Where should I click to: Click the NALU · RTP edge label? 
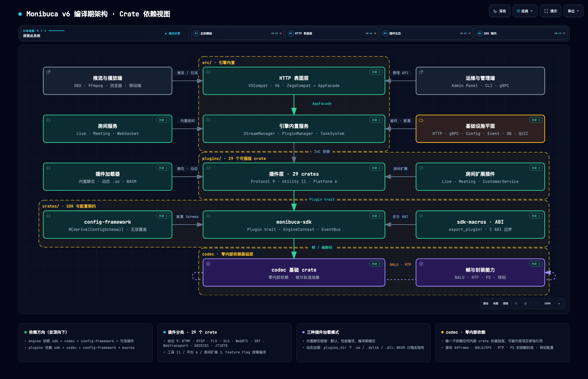tap(400, 265)
